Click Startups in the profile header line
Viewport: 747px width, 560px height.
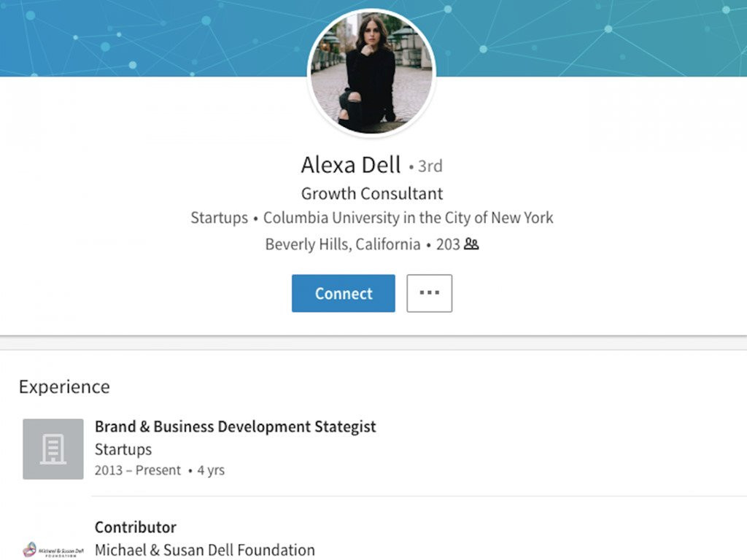pos(219,218)
